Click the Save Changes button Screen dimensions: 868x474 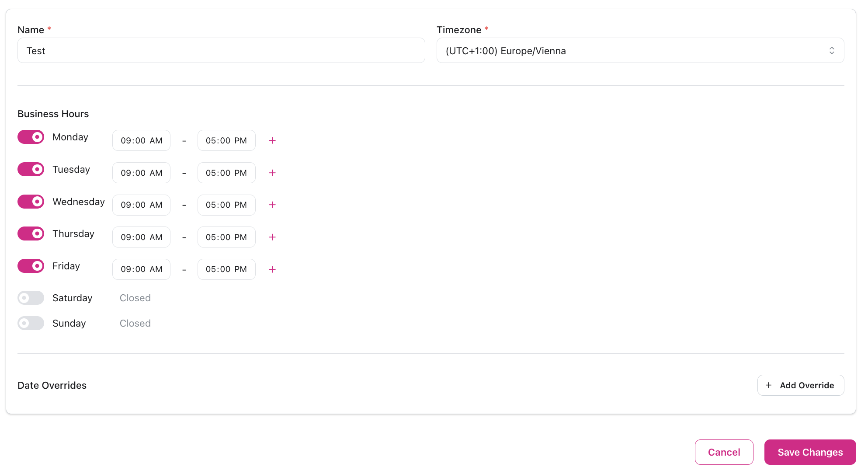(x=810, y=452)
